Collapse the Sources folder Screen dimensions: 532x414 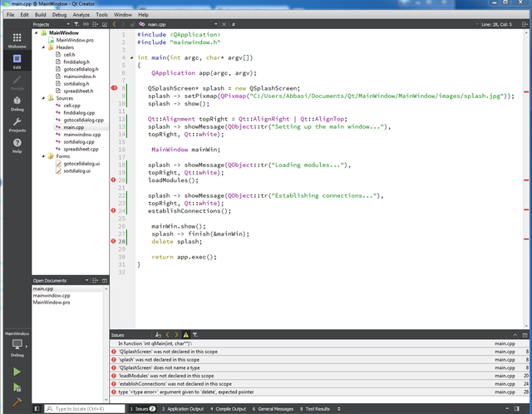(43, 98)
